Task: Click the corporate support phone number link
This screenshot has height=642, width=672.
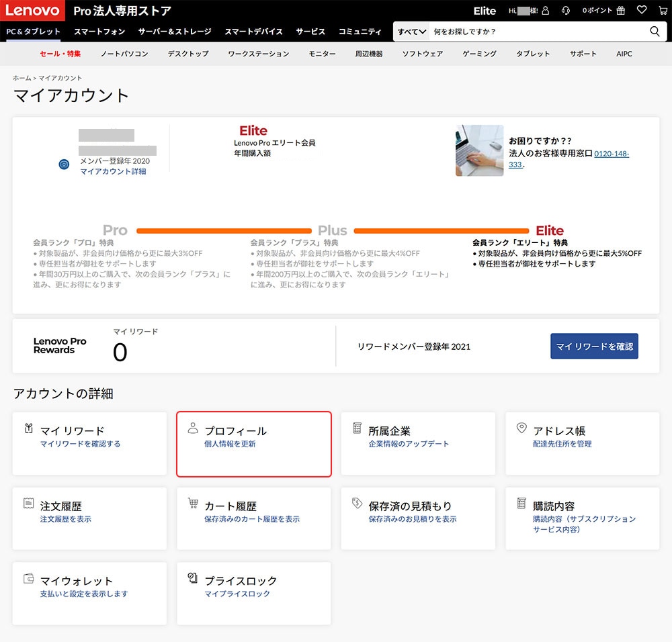Action: (612, 154)
